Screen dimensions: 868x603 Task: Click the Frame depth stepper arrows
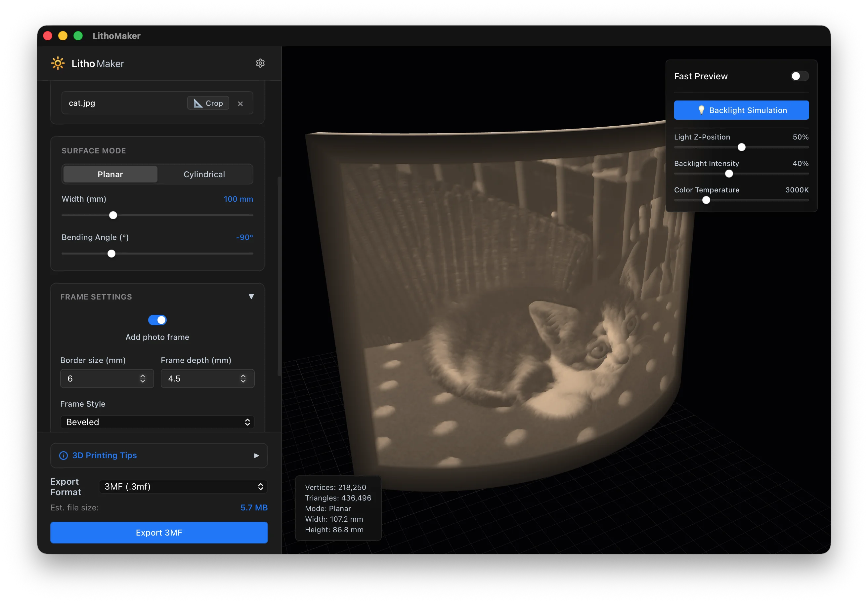click(243, 379)
